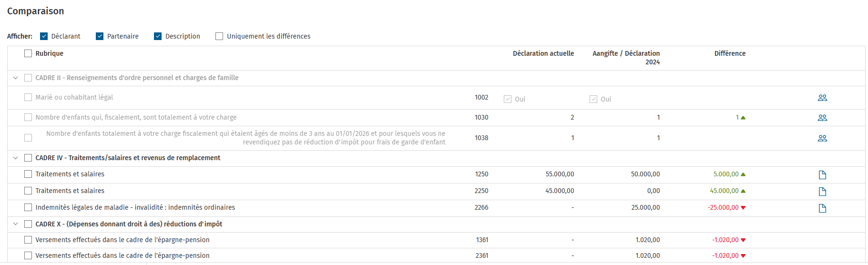Click CADRE X réductions d'impôt label

(129, 224)
